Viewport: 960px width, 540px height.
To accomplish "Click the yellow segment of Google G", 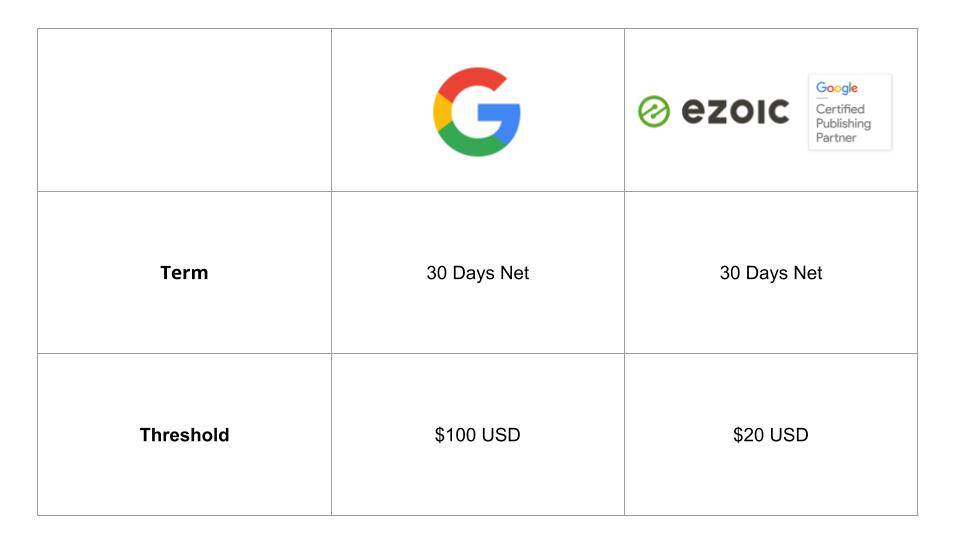I will [442, 112].
